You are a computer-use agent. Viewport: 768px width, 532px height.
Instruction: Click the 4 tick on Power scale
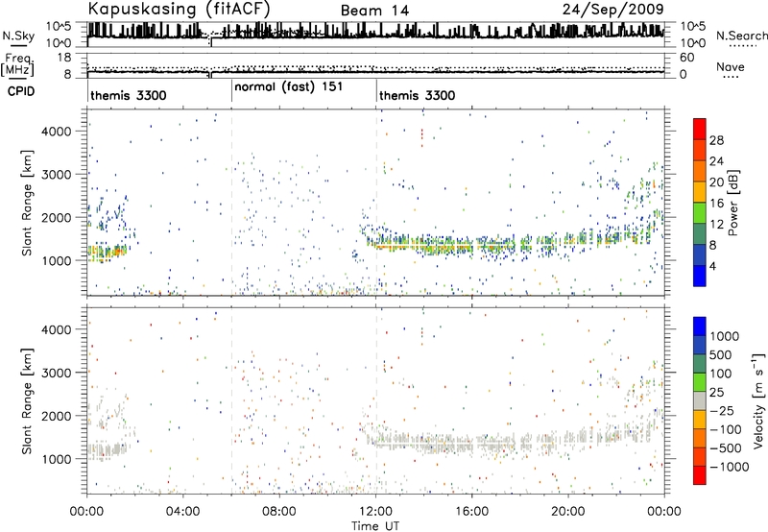click(714, 266)
